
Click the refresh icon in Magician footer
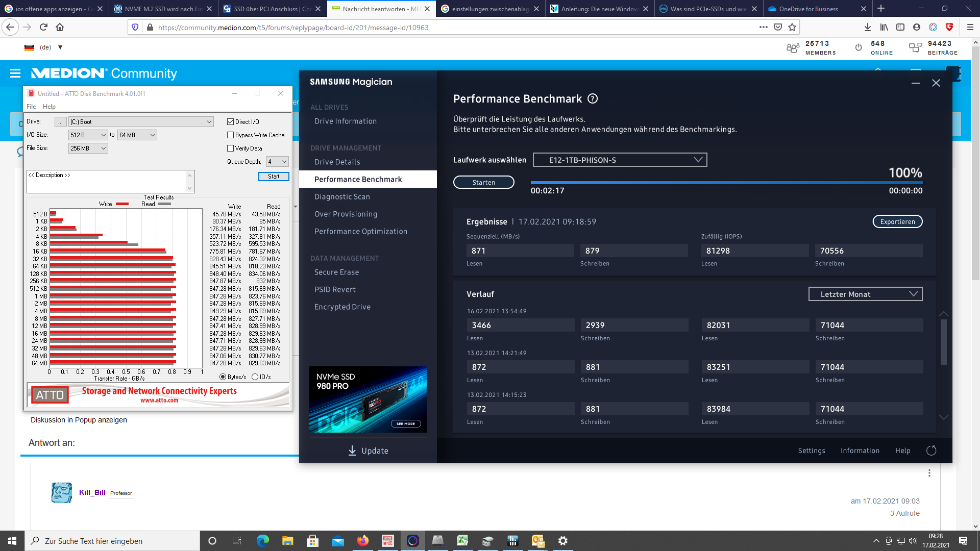point(931,450)
